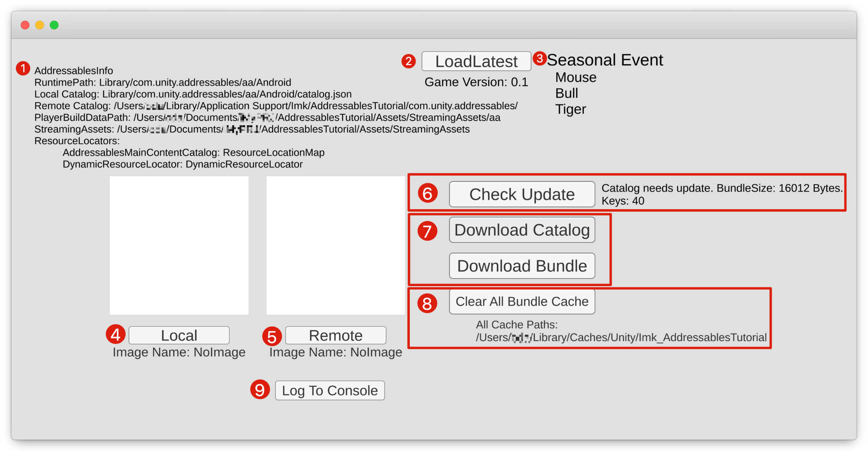The height and width of the screenshot is (451, 868).
Task: Click the LoadLatest button
Action: (476, 61)
